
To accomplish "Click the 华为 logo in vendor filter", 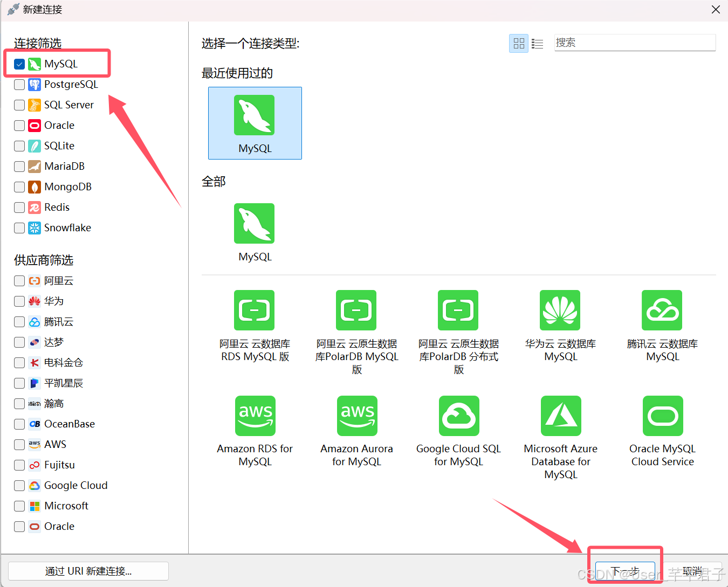I will click(35, 301).
